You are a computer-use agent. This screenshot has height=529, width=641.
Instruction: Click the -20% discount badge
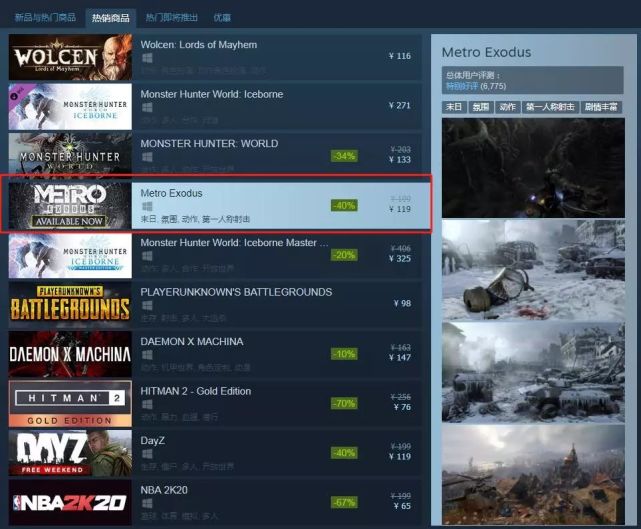point(344,255)
